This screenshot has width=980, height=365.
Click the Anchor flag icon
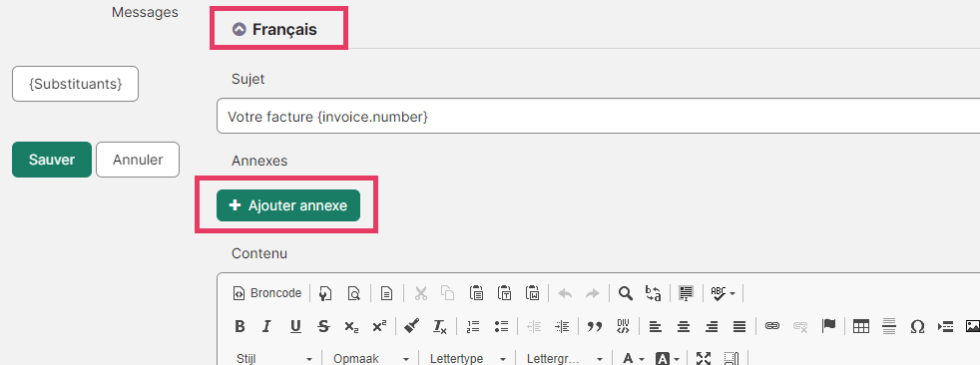828,326
